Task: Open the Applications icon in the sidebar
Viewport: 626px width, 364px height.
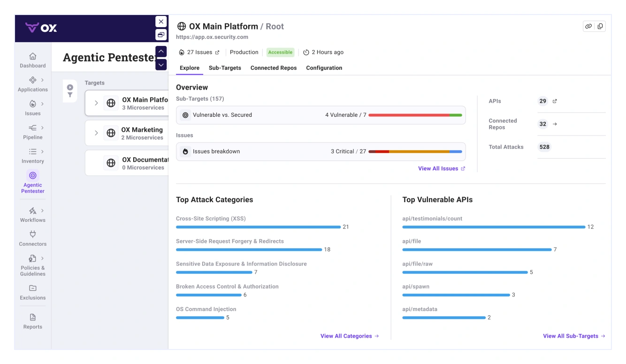Action: 32,80
